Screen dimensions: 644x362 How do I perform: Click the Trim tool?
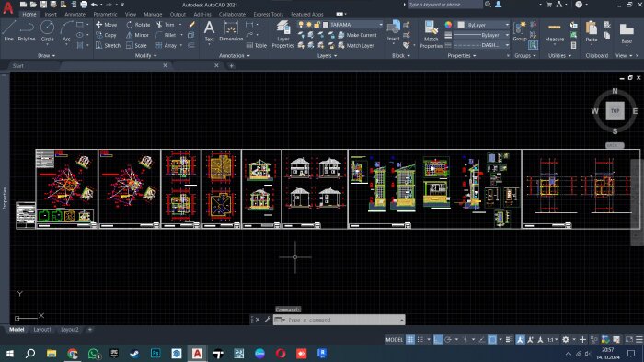(x=165, y=25)
